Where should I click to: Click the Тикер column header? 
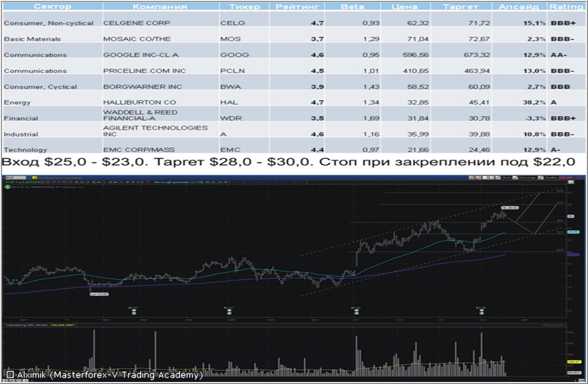(244, 6)
